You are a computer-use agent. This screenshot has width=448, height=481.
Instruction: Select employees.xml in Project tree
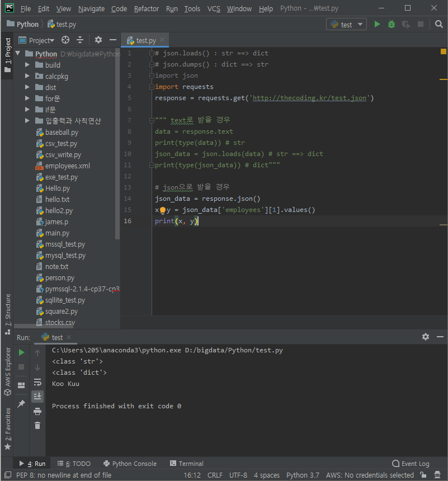[x=68, y=166]
